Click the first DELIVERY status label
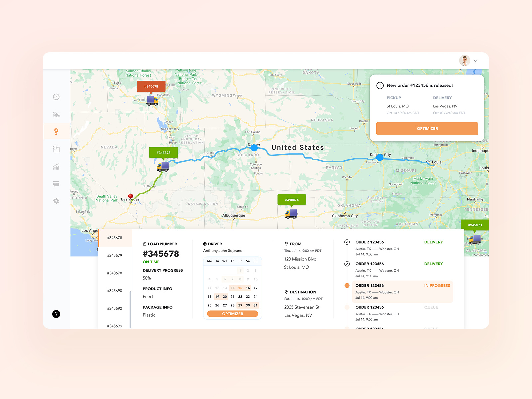 [x=433, y=242]
